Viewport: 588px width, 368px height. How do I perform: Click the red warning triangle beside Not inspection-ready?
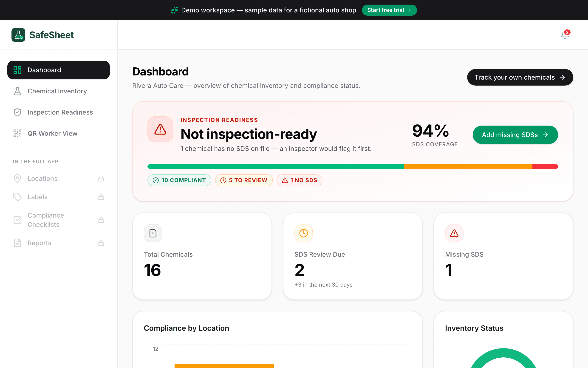click(160, 129)
